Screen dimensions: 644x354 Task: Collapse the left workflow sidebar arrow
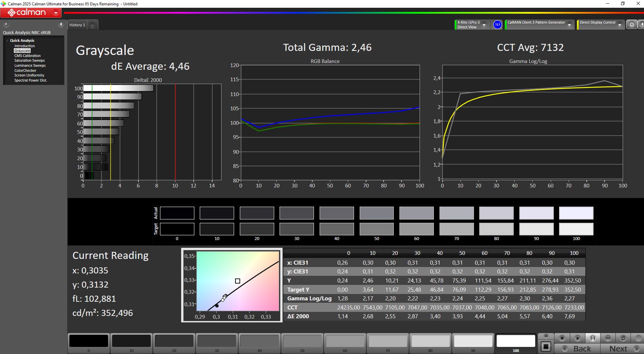click(61, 24)
